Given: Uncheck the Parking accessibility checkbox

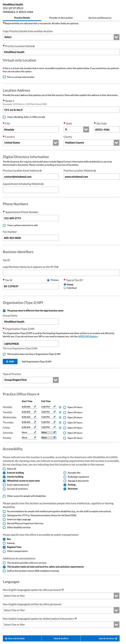Looking at the screenshot, I should click(x=65, y=485).
